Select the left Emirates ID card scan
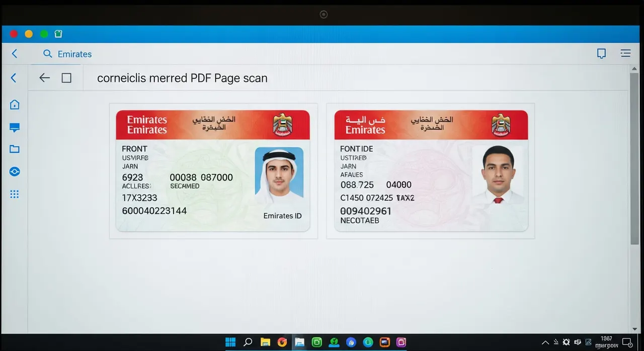Screen dimensions: 644x351 (x=213, y=171)
